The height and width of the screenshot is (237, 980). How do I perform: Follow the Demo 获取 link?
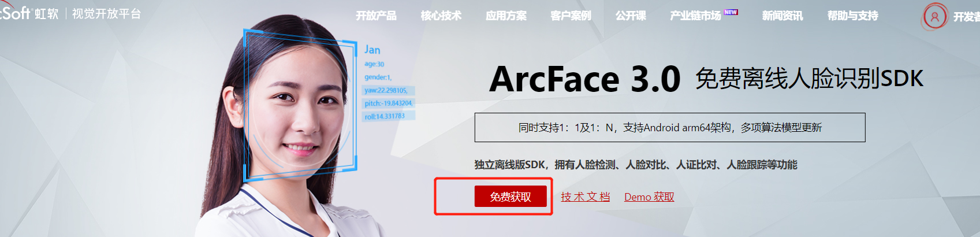click(649, 197)
